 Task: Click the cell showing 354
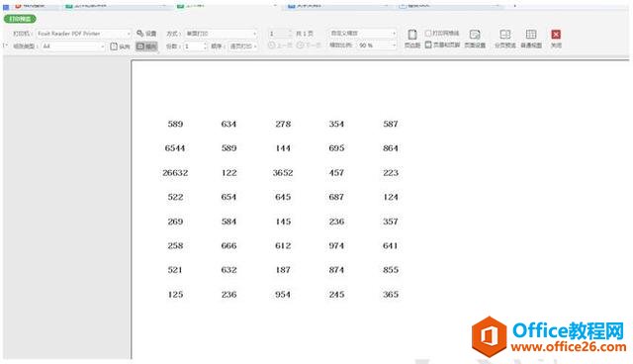(336, 124)
